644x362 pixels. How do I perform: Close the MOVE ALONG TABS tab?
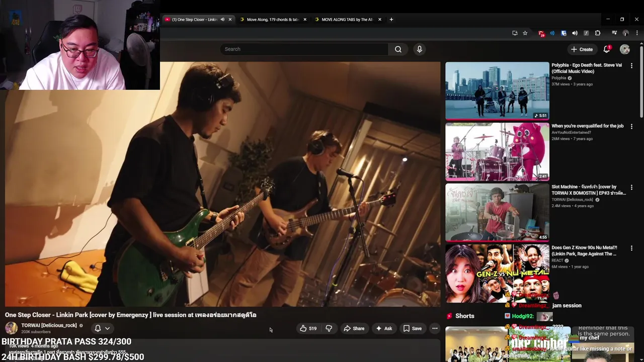[380, 20]
